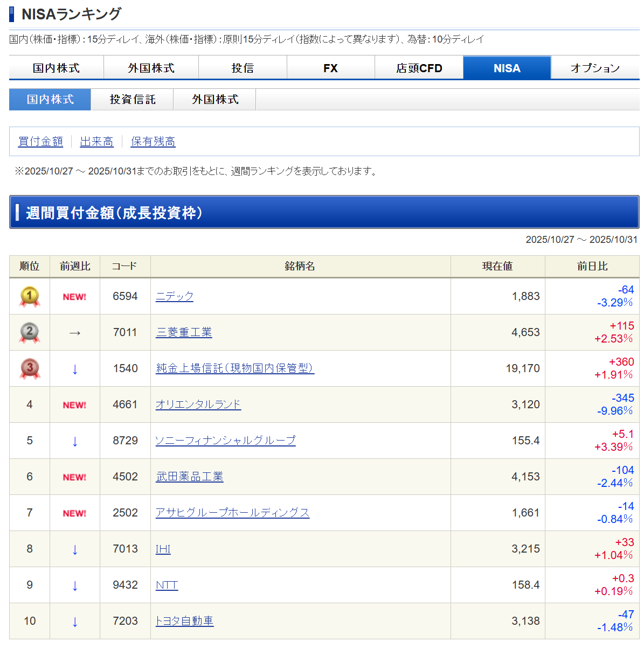Click the silver medal rank 2 icon
644x656 pixels.
30,332
